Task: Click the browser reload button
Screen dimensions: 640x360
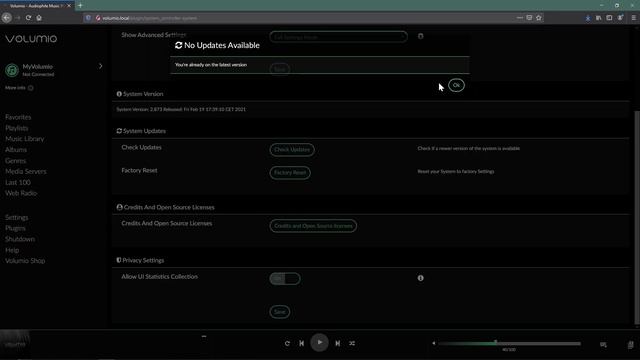Action: [28, 18]
